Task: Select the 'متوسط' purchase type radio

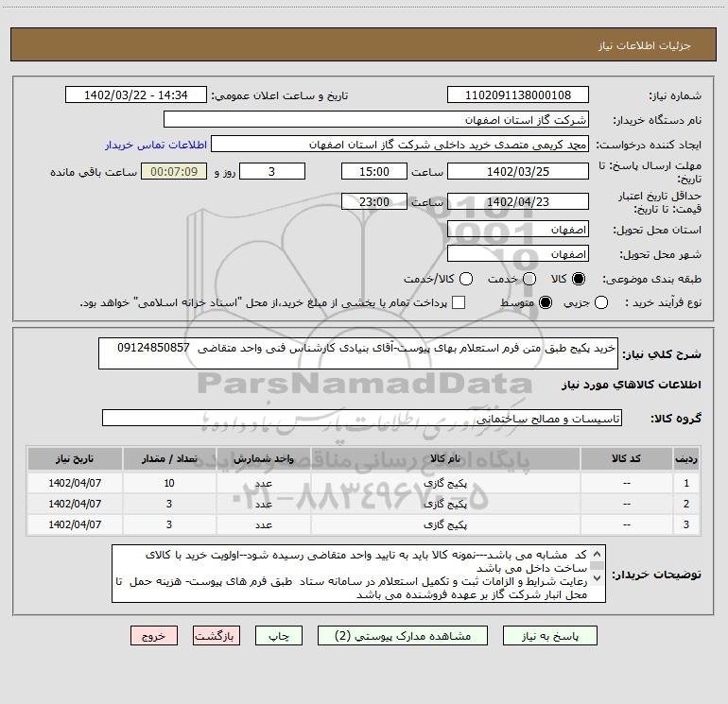Action: point(546,302)
